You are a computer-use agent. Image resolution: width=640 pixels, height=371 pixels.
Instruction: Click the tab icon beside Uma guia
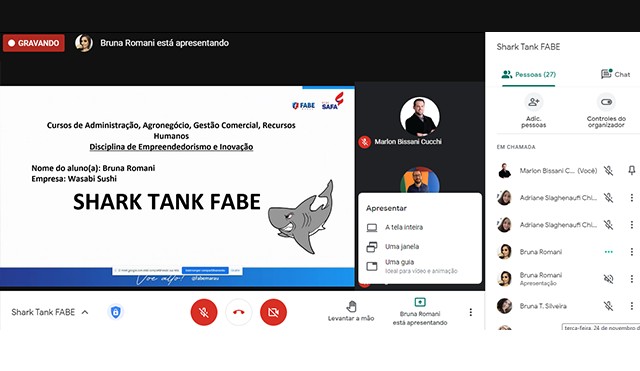tap(372, 267)
